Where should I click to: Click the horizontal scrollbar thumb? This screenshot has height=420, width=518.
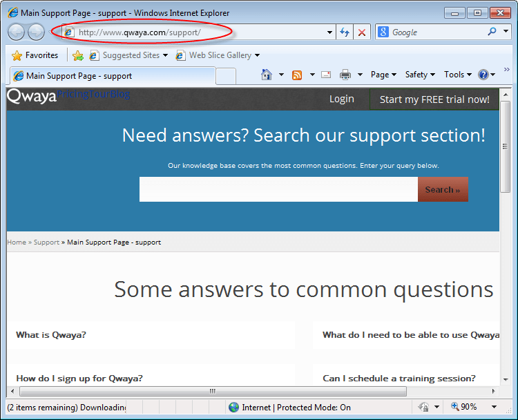tap(213, 391)
